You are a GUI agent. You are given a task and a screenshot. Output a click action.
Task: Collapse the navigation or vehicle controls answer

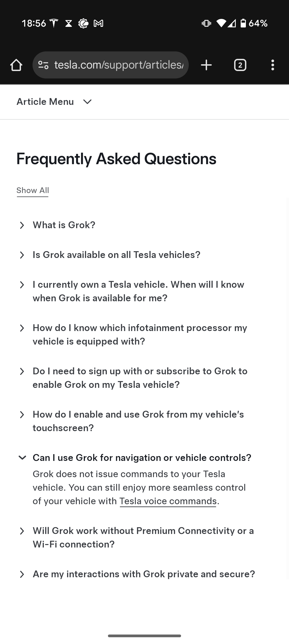(142, 458)
